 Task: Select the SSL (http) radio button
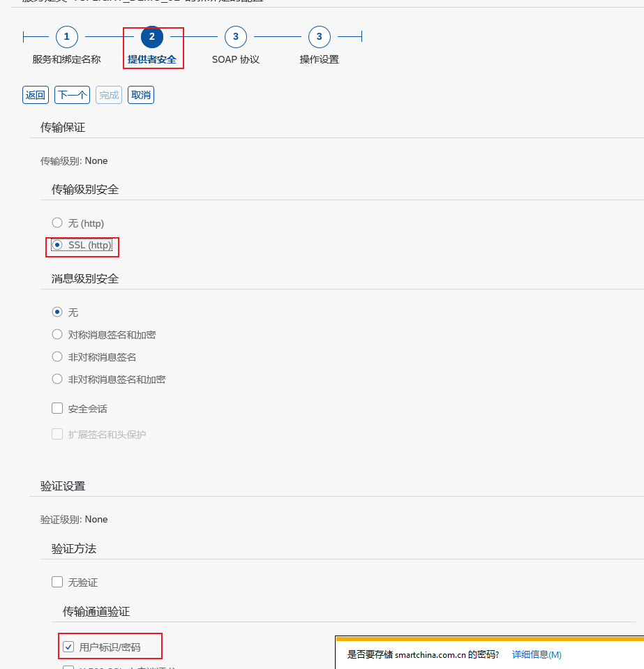pos(57,245)
